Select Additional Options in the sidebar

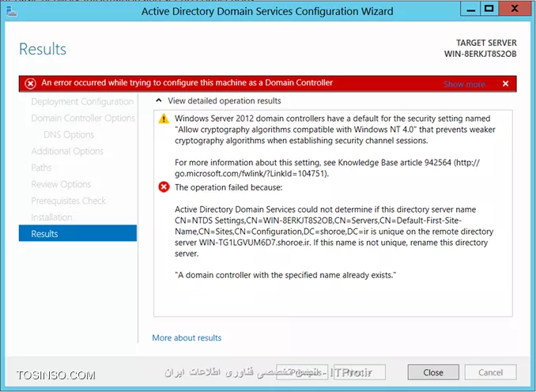(x=67, y=151)
